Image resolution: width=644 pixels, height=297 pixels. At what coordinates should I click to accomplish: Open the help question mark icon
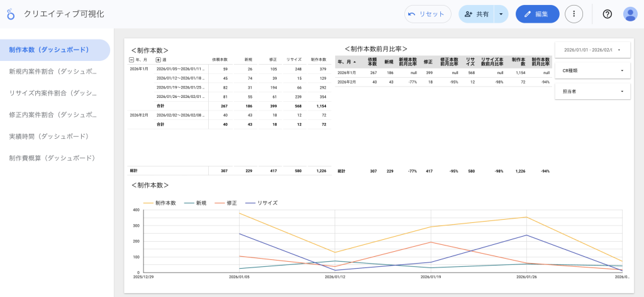point(607,14)
